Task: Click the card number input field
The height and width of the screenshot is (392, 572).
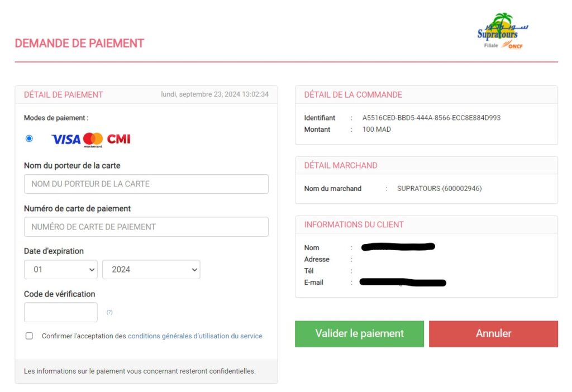Action: coord(146,227)
